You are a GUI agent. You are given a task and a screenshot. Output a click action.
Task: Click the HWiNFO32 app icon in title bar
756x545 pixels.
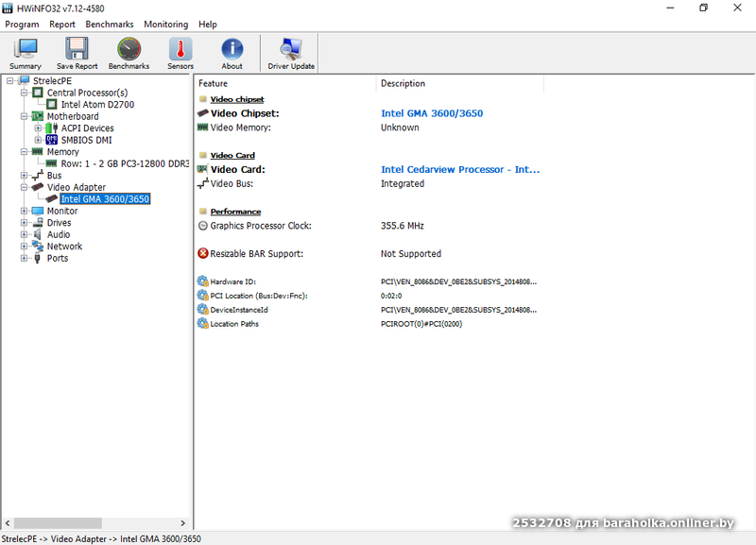click(8, 9)
